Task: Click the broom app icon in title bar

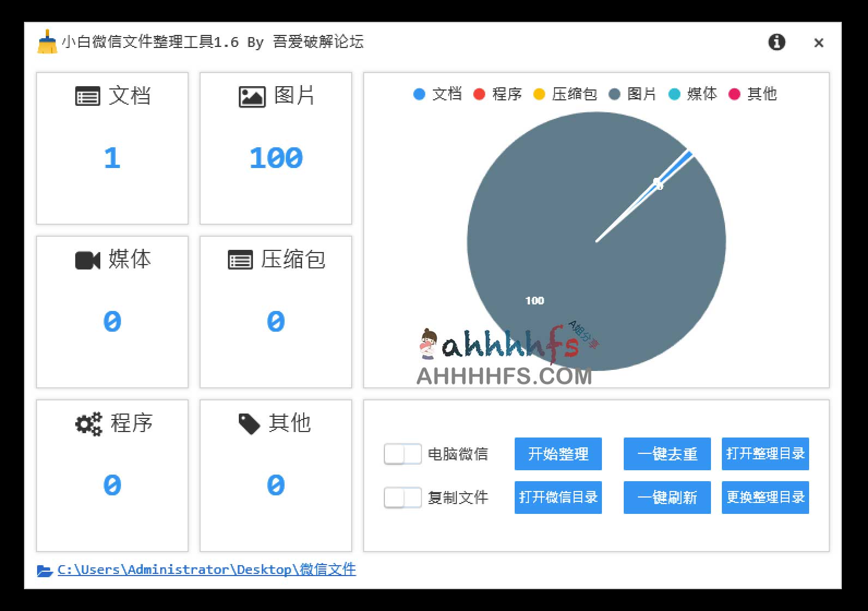Action: pyautogui.click(x=47, y=42)
